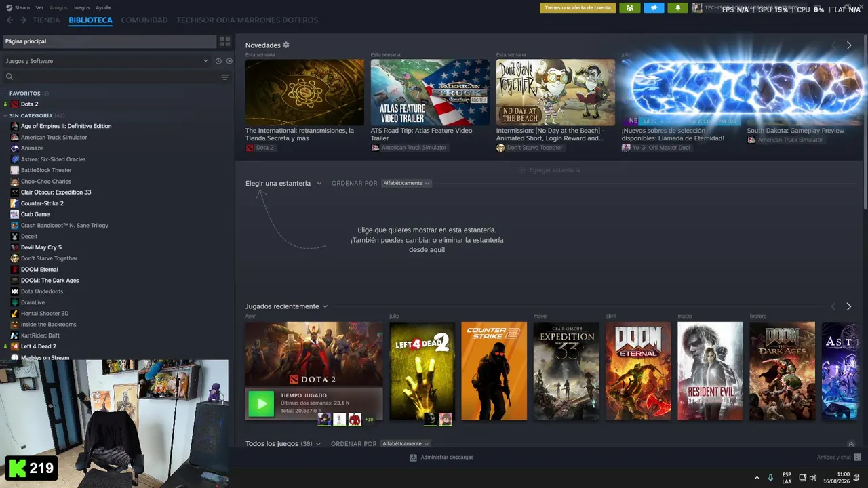Select Clair Obscur: Expedition 33 in game list
This screenshot has height=488, width=868.
tap(56, 192)
